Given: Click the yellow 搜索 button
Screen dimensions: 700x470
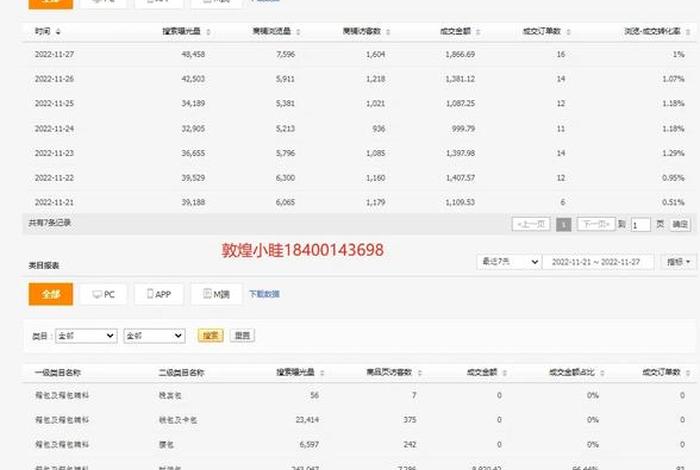Looking at the screenshot, I should click(210, 336).
